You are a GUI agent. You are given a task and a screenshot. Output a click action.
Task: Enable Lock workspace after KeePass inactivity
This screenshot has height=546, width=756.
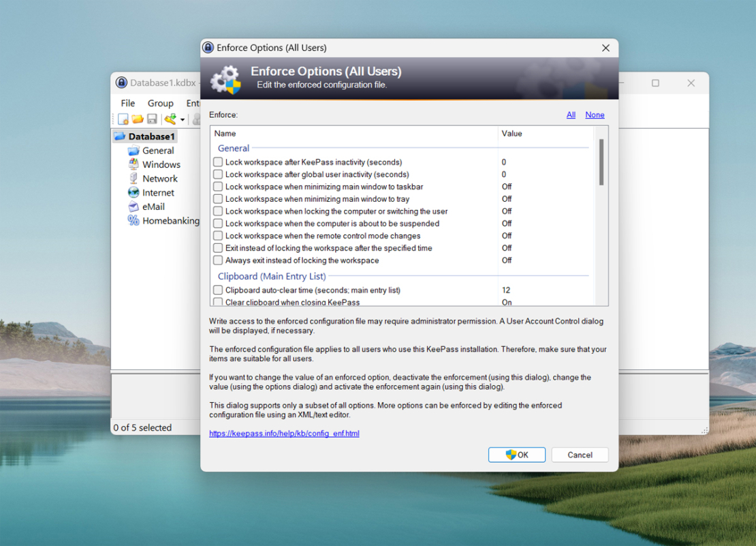(x=218, y=162)
